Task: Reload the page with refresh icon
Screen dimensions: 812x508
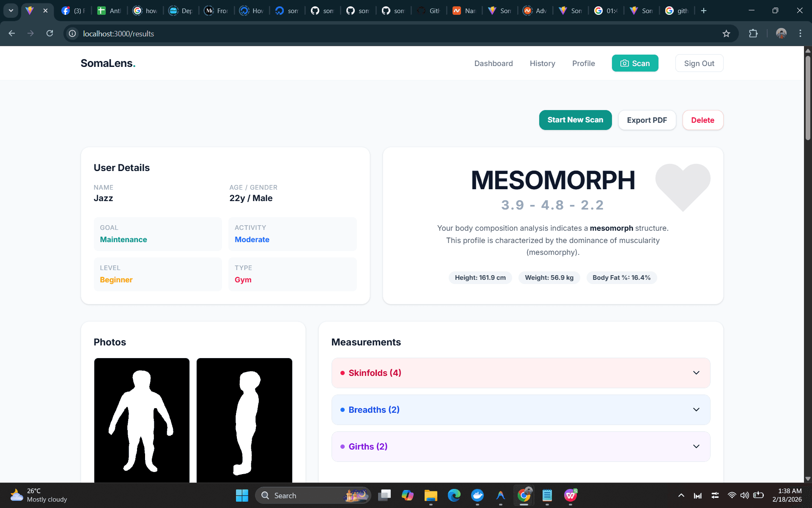Action: coord(49,33)
